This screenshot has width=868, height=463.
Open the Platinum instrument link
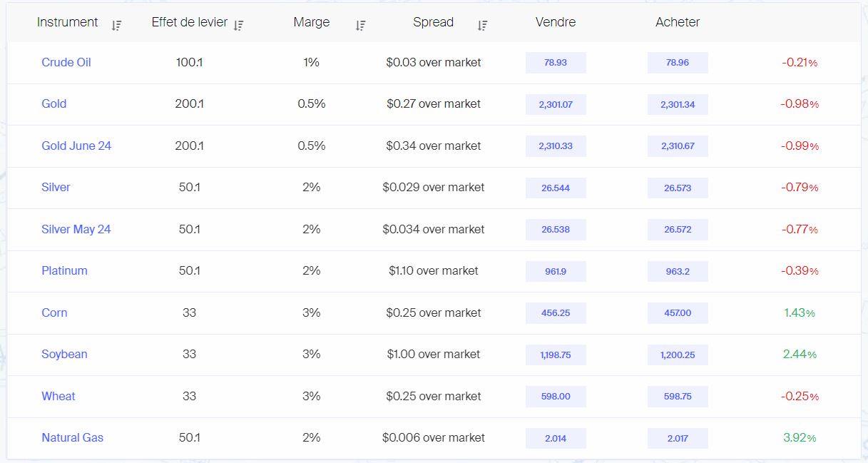tap(64, 270)
